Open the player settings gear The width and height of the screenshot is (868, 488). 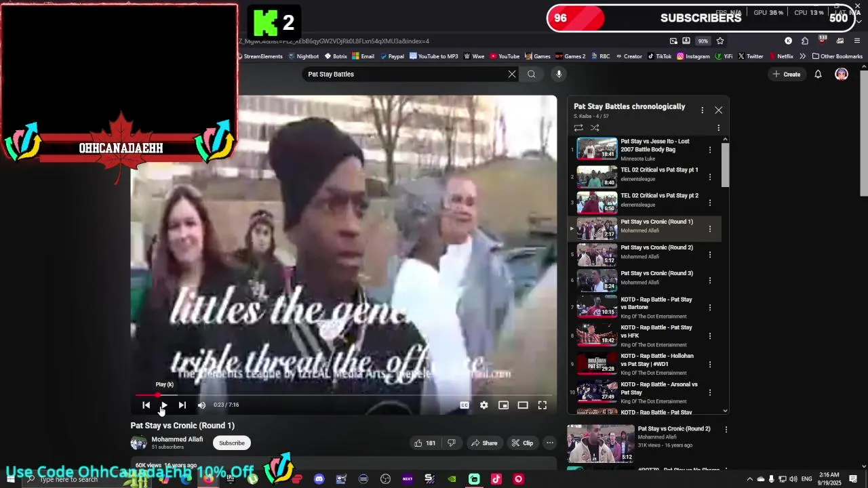(x=484, y=405)
